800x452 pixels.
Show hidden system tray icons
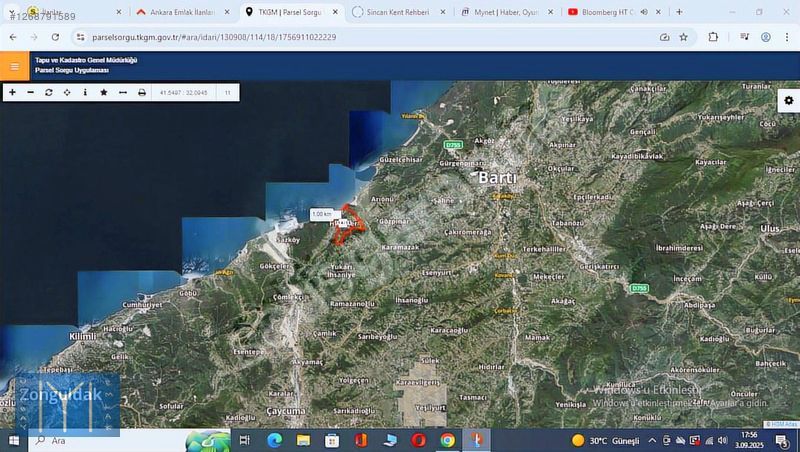click(652, 440)
